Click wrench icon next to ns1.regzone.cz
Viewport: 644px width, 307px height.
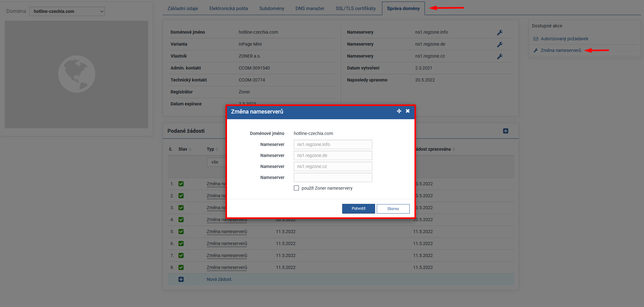point(500,56)
